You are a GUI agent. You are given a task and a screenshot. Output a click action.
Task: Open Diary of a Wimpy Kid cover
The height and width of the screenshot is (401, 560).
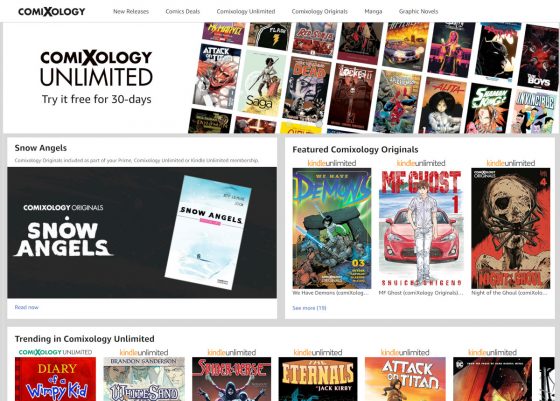[55, 379]
